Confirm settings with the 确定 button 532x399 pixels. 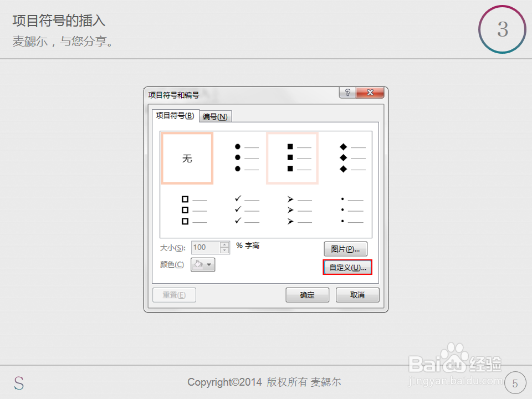click(307, 295)
